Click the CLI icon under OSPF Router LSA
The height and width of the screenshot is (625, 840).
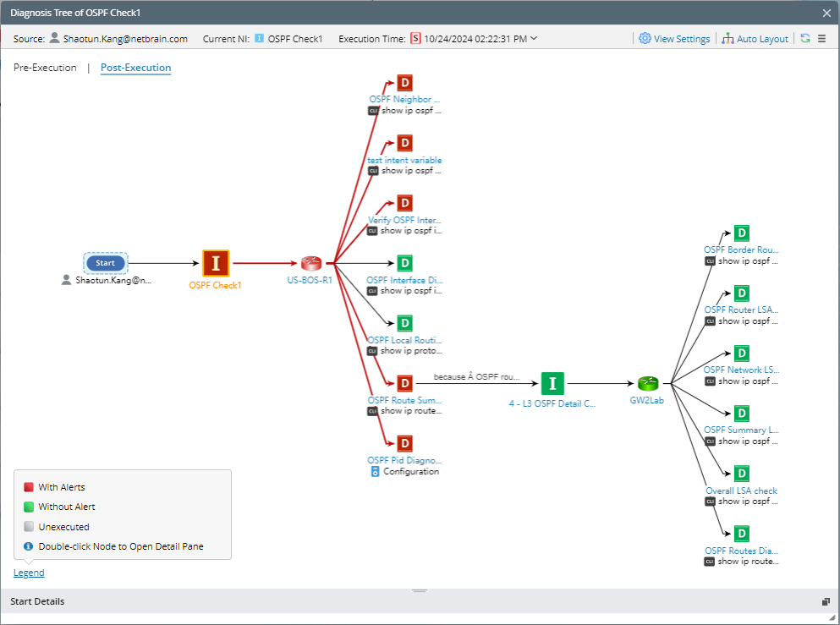pos(710,321)
